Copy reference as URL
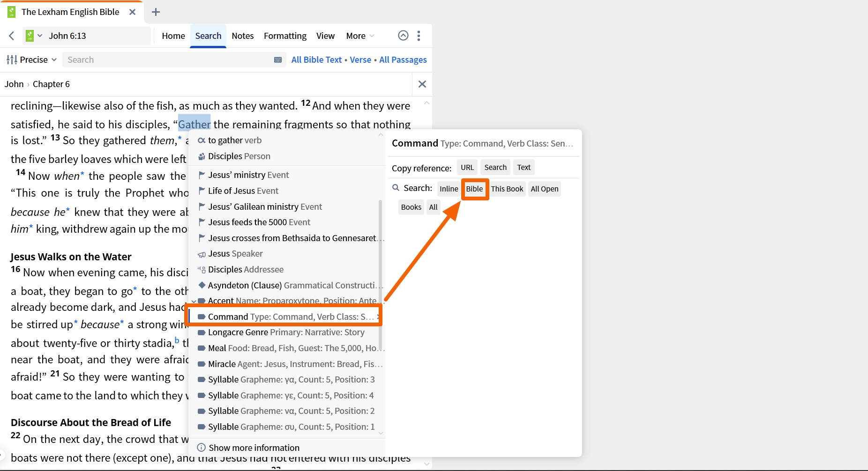 (x=467, y=168)
